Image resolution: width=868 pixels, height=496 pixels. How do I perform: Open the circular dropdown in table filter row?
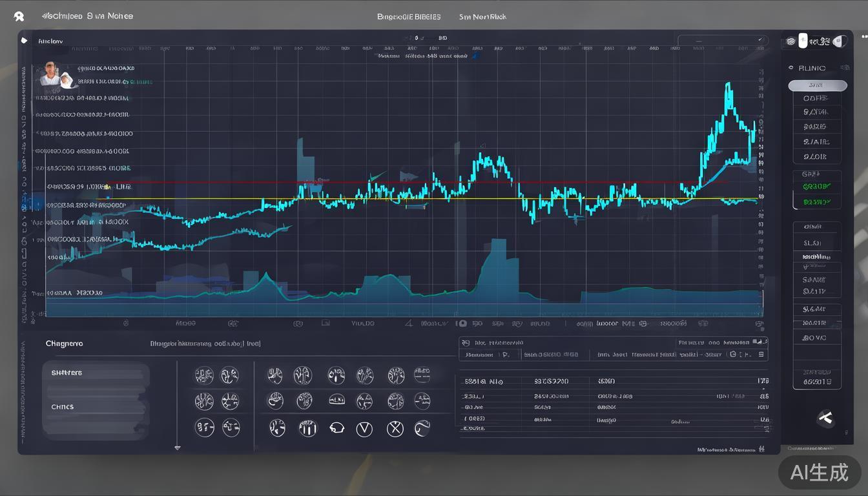tap(732, 355)
